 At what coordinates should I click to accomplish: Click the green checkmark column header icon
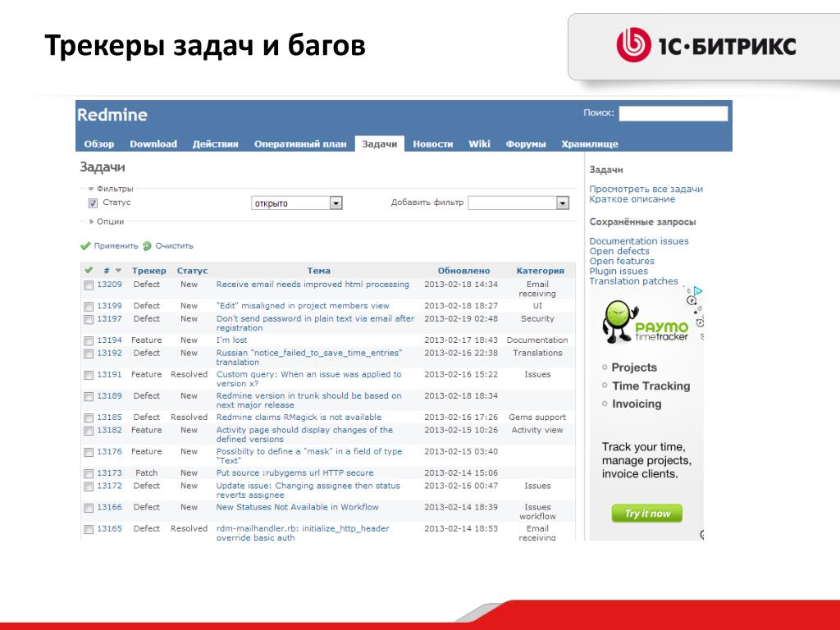tap(89, 270)
